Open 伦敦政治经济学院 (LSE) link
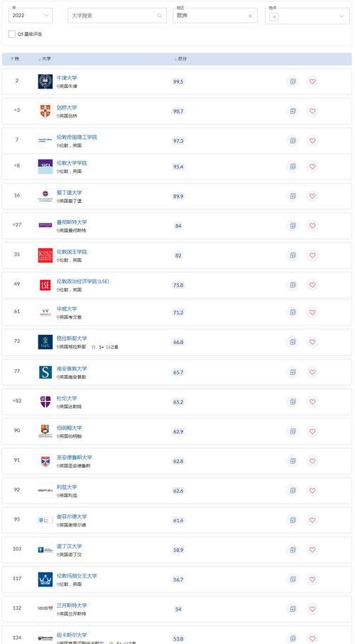The width and height of the screenshot is (355, 644). [82, 282]
